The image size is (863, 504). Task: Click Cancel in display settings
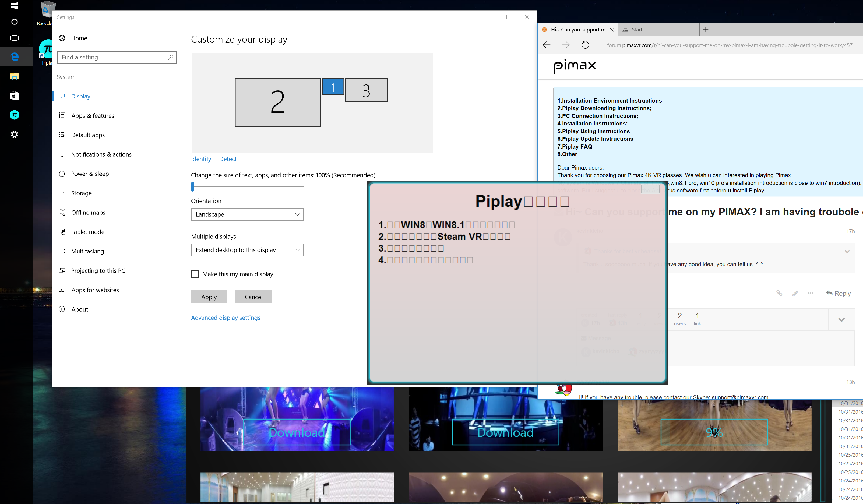coord(253,297)
